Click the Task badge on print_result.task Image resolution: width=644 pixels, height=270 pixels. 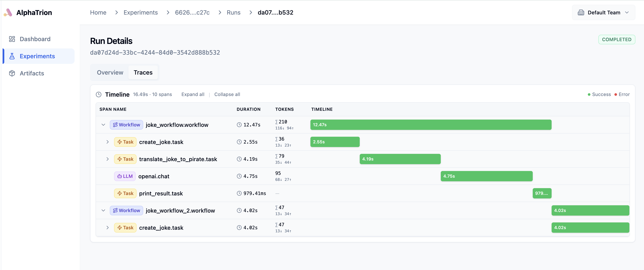(125, 193)
